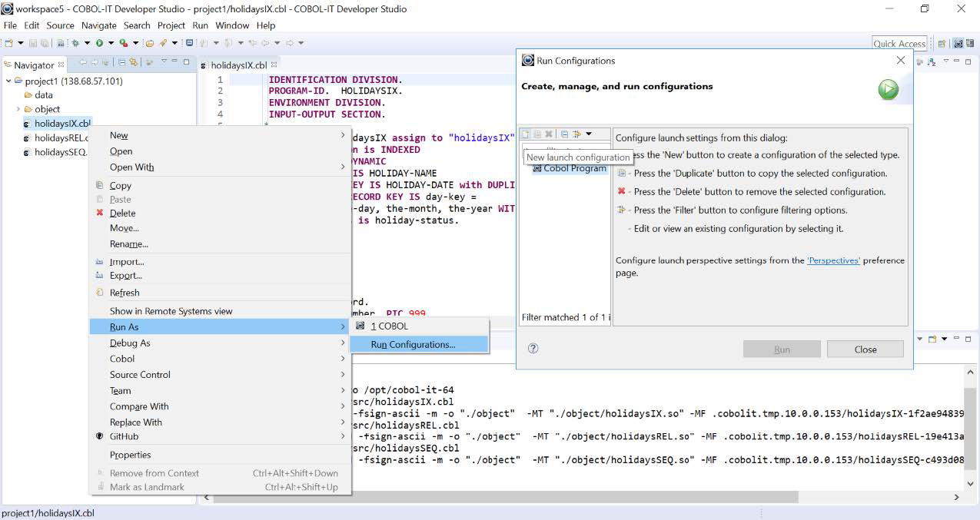This screenshot has height=520, width=980.
Task: Open dropdown arrow next to Run icon
Action: point(110,43)
